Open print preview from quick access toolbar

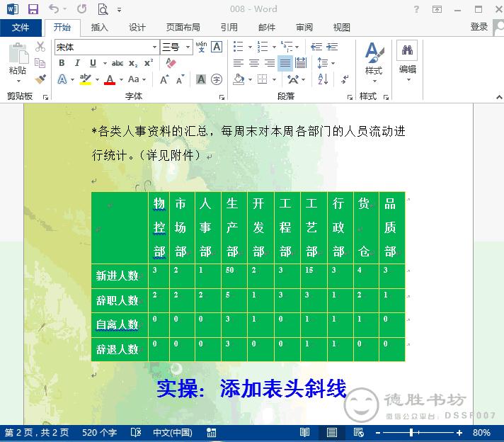tap(103, 9)
